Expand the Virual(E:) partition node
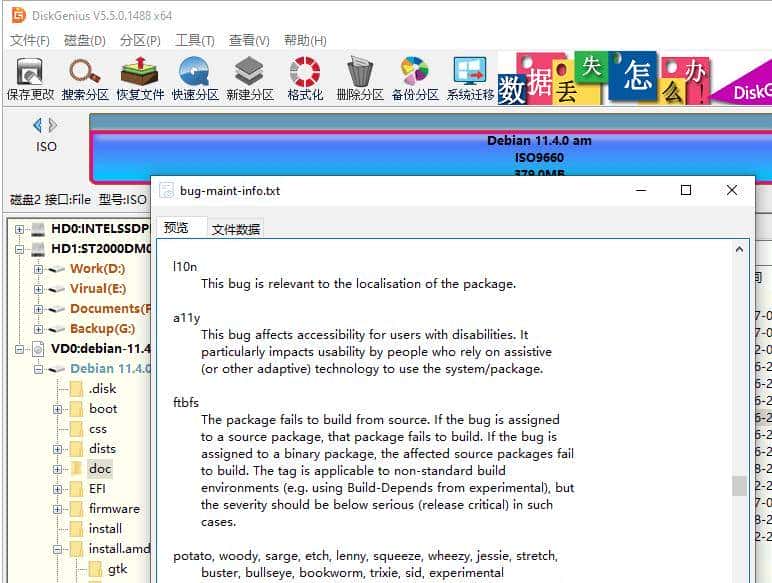Image resolution: width=772 pixels, height=583 pixels. [38, 289]
